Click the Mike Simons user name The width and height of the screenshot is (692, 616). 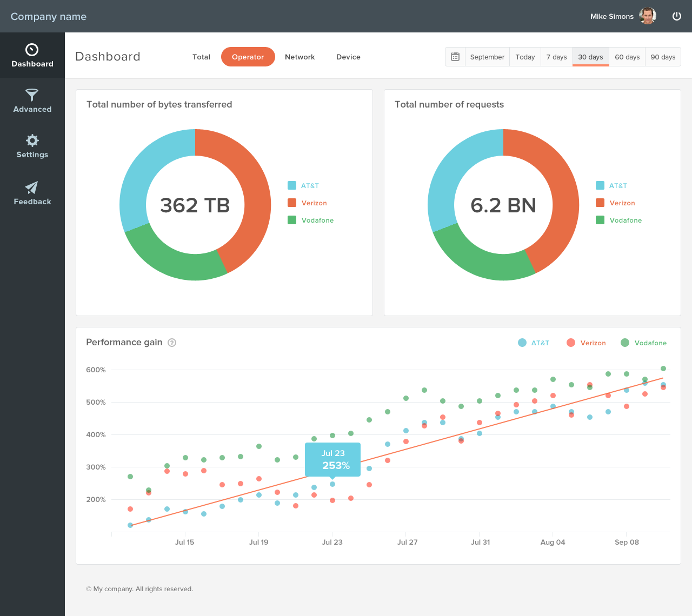(x=612, y=17)
